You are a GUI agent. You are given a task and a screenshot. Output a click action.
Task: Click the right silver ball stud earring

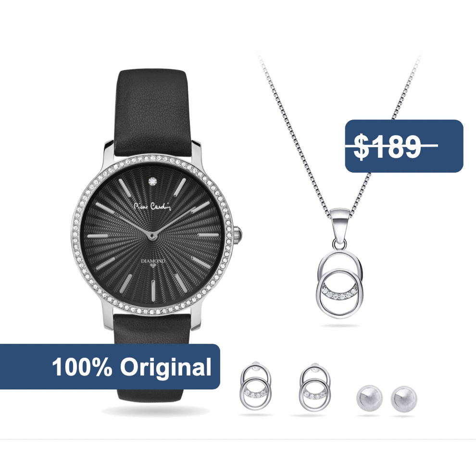click(404, 399)
